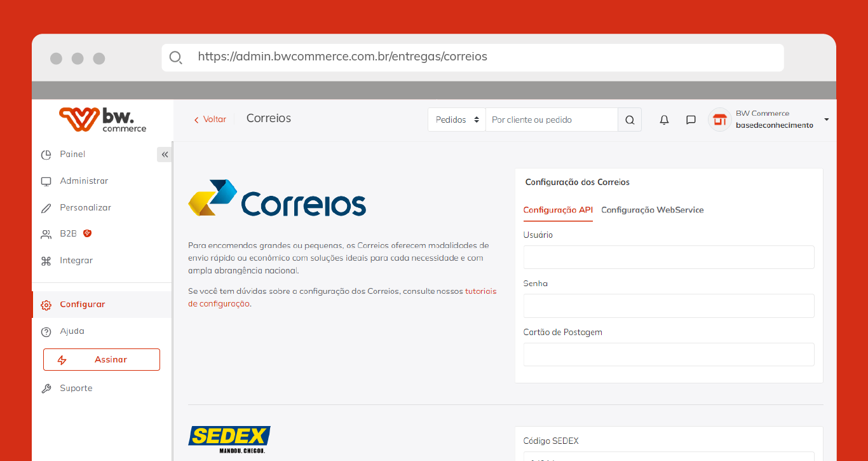Click the B2B people icon
The width and height of the screenshot is (868, 461).
point(46,234)
